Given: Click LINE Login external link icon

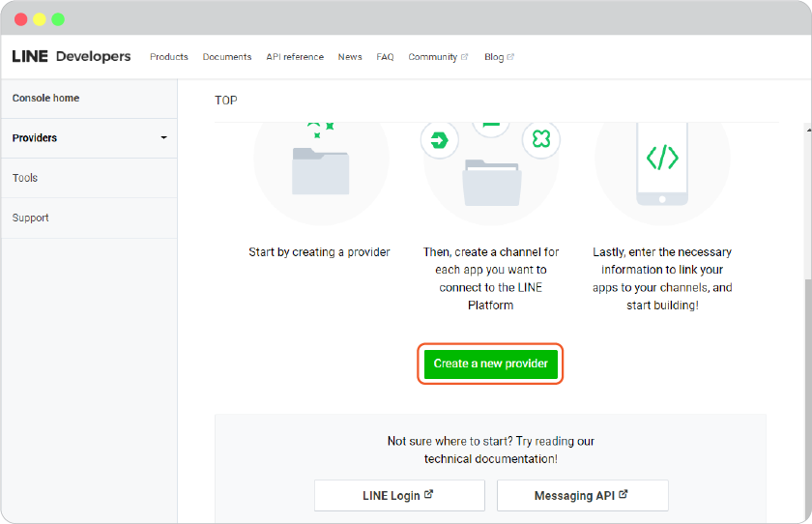Looking at the screenshot, I should click(428, 494).
